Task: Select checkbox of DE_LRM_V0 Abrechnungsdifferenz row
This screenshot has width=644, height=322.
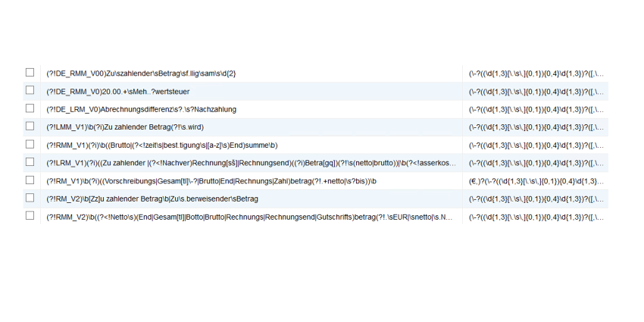Action: pyautogui.click(x=30, y=108)
